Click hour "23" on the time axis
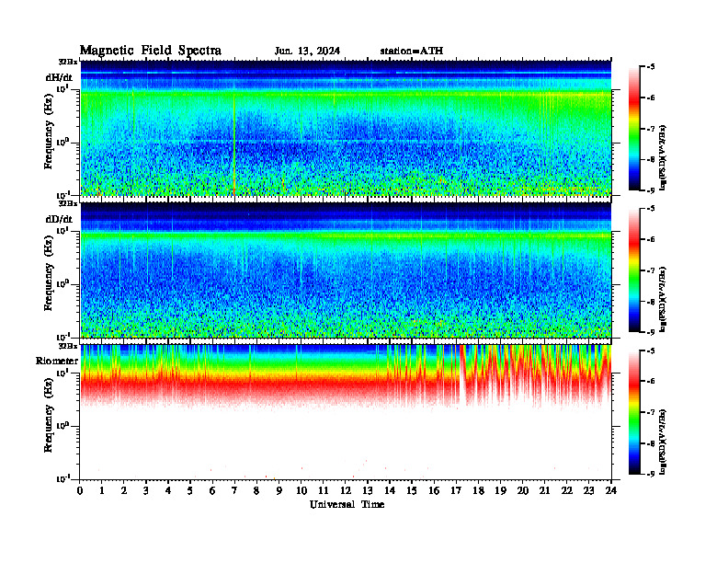This screenshot has height=563, width=728. [x=588, y=491]
